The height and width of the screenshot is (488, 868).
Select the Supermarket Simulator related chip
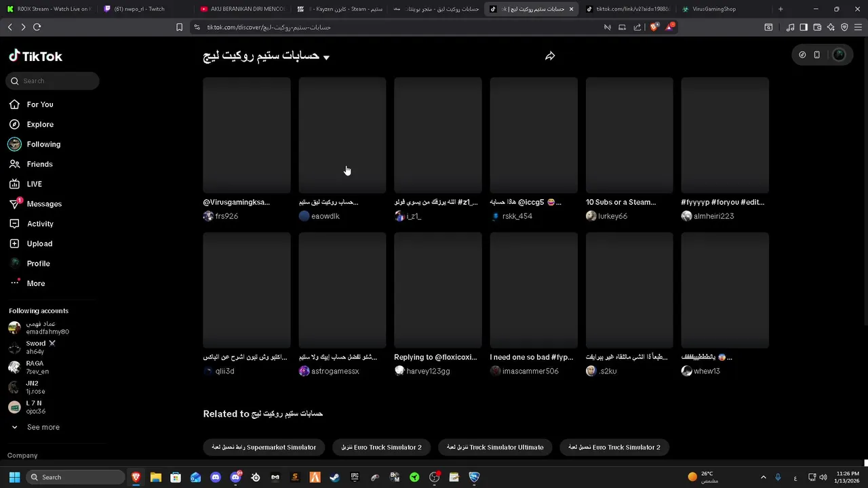(264, 447)
